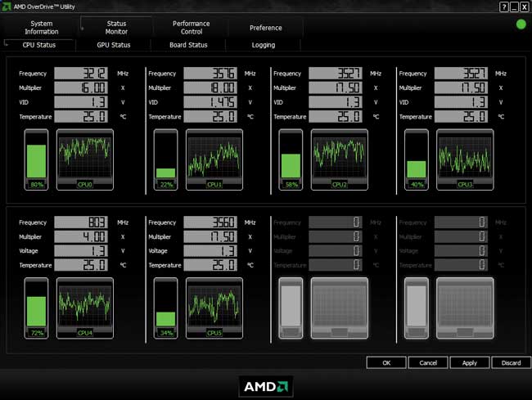Click the 4.00 multiplier field
This screenshot has height=400, width=532.
tap(81, 236)
